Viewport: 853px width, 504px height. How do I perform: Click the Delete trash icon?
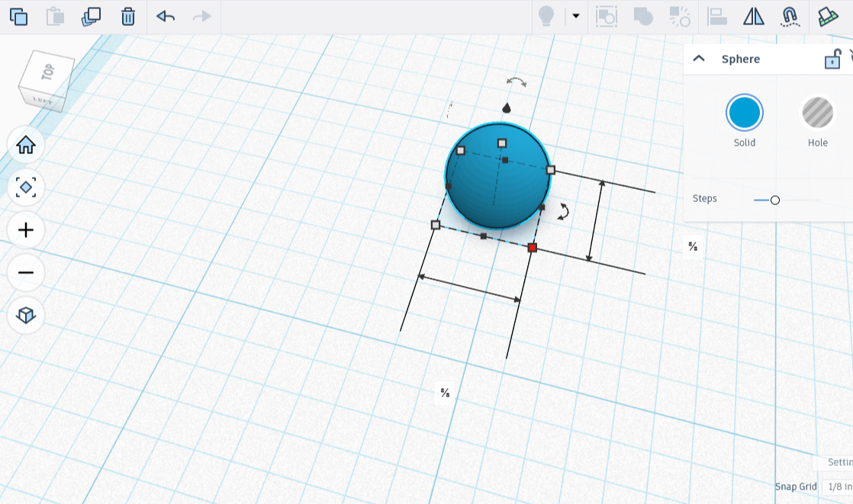point(128,16)
